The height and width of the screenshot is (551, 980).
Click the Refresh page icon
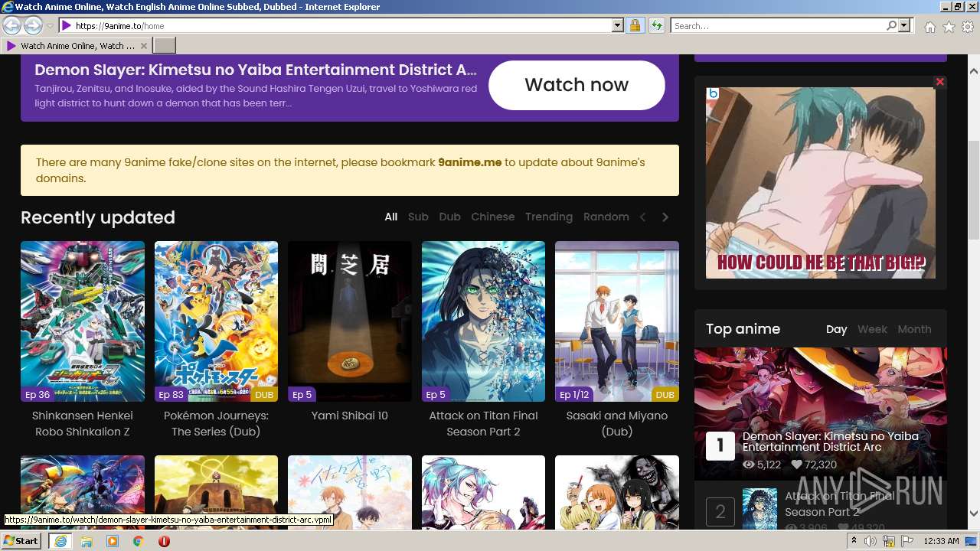pyautogui.click(x=656, y=25)
